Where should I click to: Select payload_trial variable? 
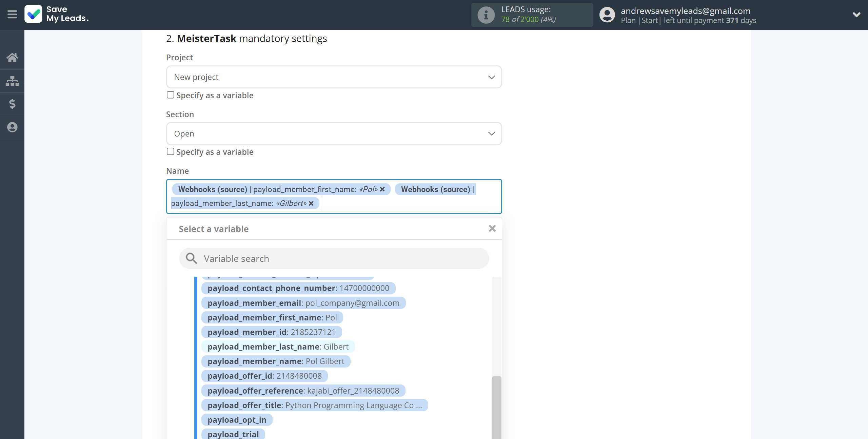tap(233, 434)
